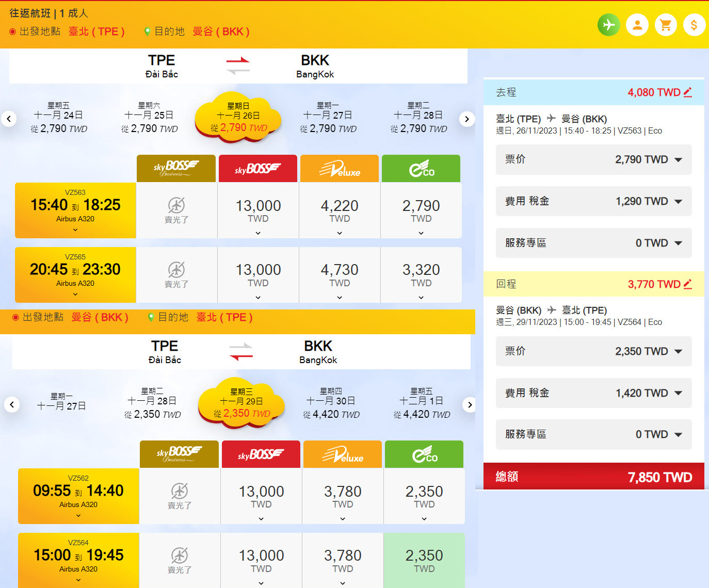Select Tuesday November 28 return date
This screenshot has width=709, height=588.
(152, 403)
